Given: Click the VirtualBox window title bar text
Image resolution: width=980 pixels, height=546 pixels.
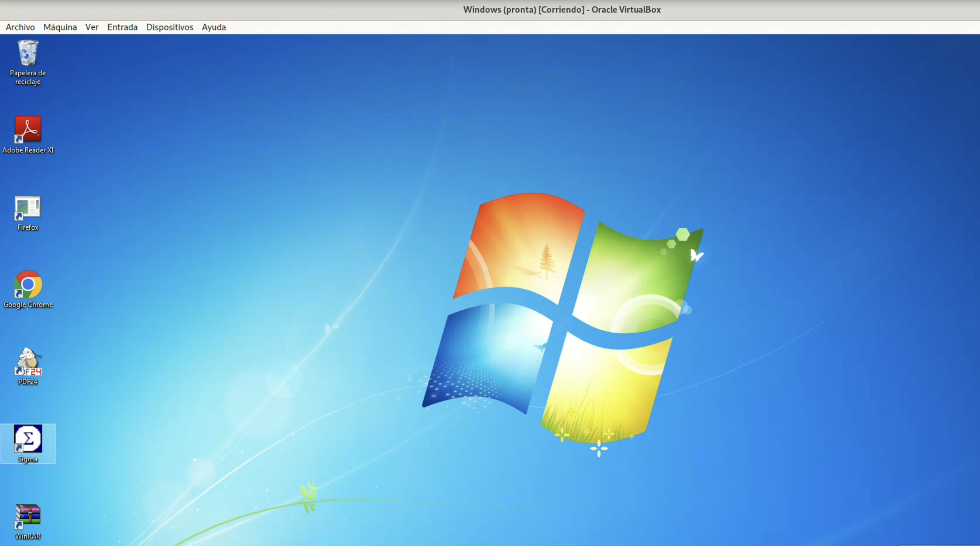Looking at the screenshot, I should point(562,10).
